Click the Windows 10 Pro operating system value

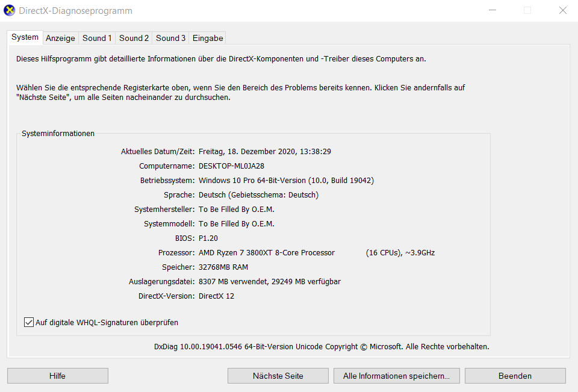tap(286, 180)
